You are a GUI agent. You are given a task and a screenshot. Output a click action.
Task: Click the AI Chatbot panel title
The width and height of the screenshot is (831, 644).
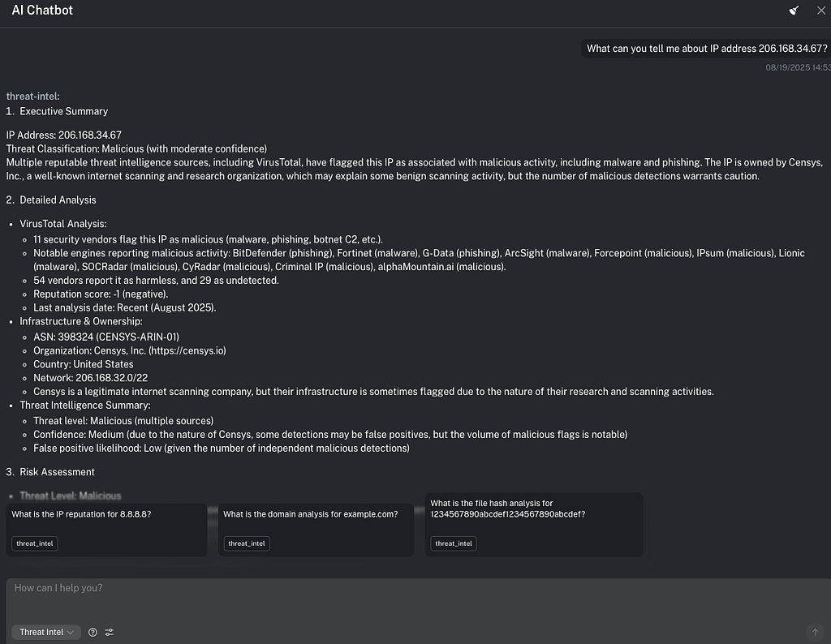pyautogui.click(x=42, y=11)
